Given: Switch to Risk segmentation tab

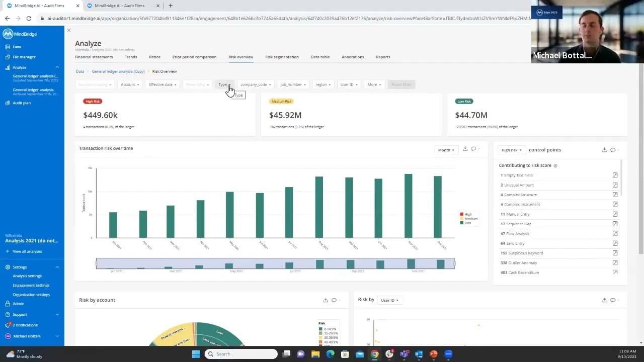Looking at the screenshot, I should 282,57.
